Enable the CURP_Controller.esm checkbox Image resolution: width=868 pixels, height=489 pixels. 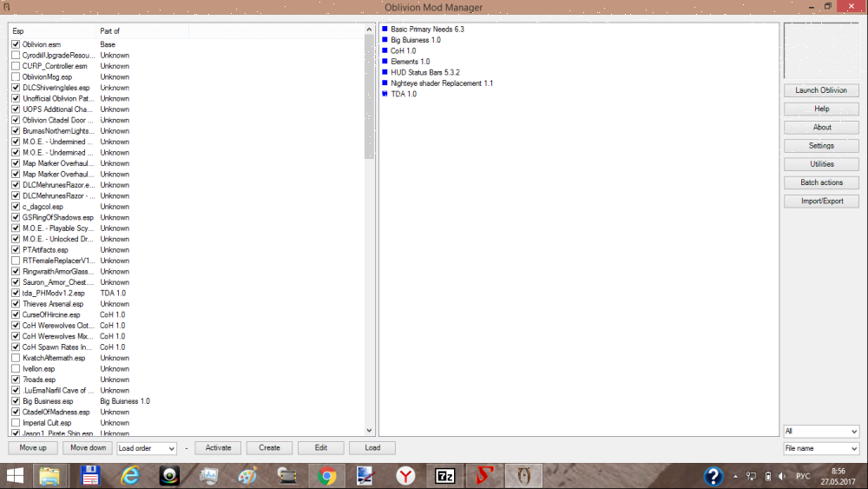pyautogui.click(x=16, y=66)
